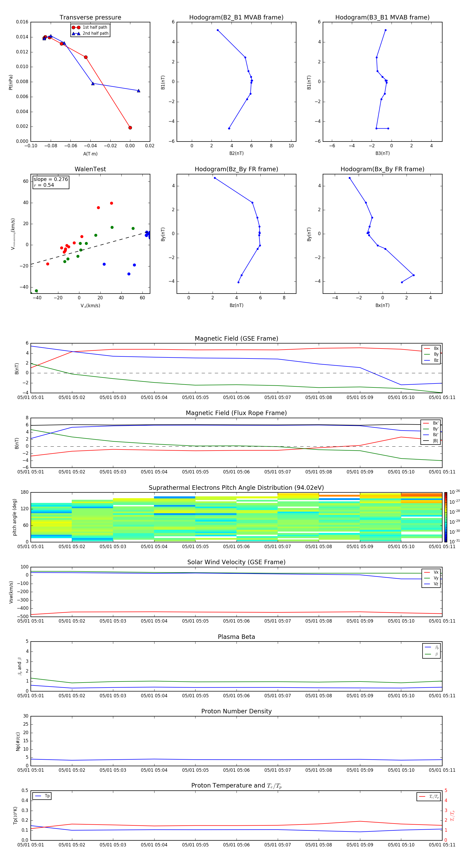Viewport: 473px width, 868px height.
Task: Click the "Np(#/cc)" axis label
Action: [x=18, y=741]
